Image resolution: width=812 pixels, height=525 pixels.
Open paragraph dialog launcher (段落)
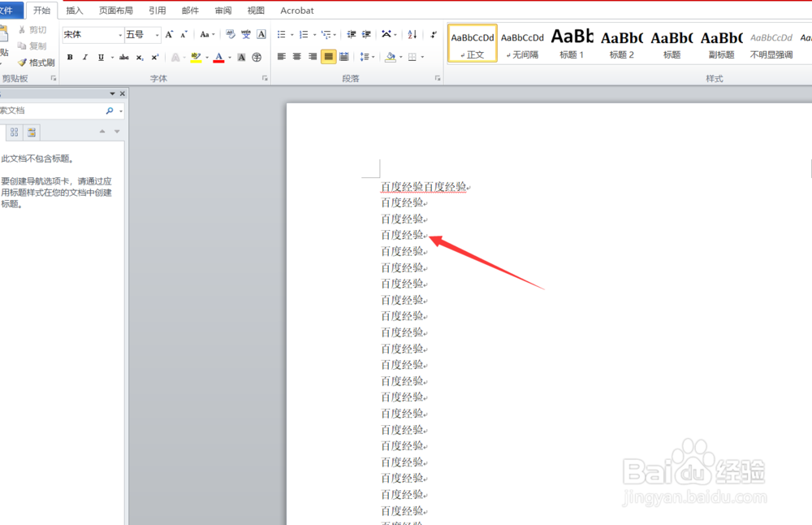tap(438, 78)
